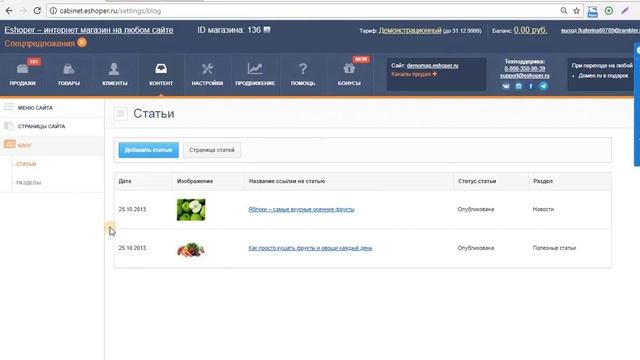
Task: Open the demomag.eshoper.ru site link
Action: [433, 65]
